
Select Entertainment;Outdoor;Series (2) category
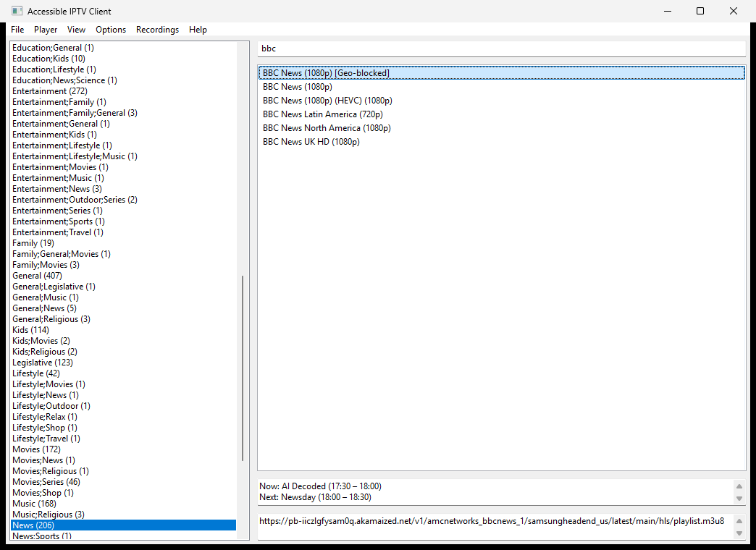(123, 200)
